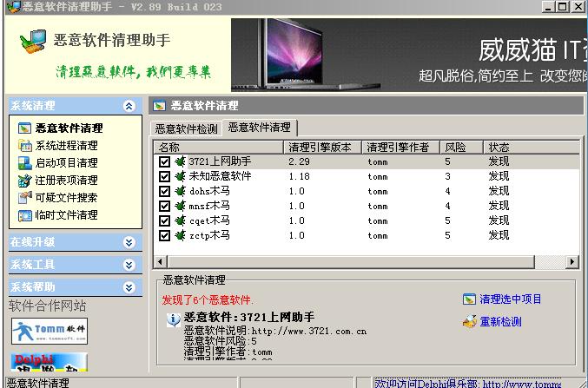588x388 pixels.
Task: Click the 系统清理 panel header title
Action: [33, 106]
